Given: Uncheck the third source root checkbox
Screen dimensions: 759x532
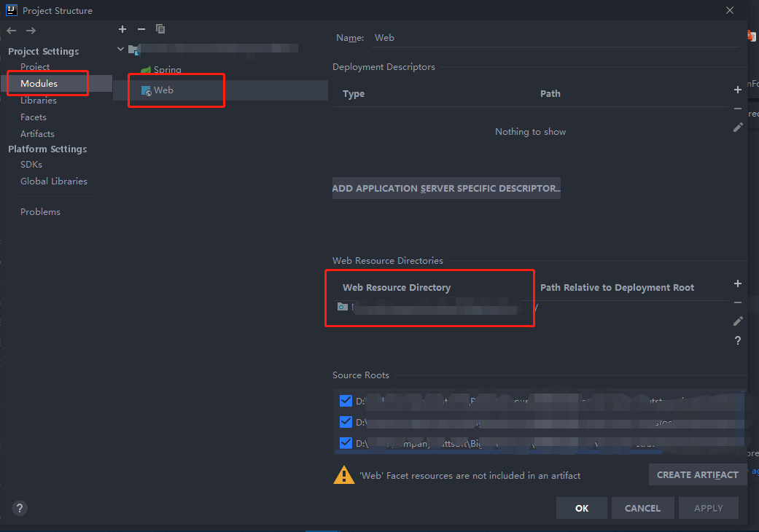Looking at the screenshot, I should coord(346,443).
